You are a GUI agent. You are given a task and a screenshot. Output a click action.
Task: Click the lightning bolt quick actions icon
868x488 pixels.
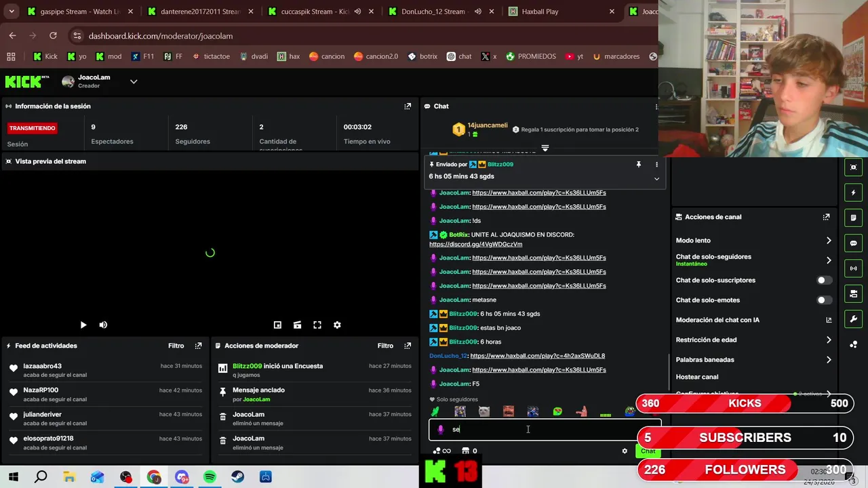click(853, 192)
